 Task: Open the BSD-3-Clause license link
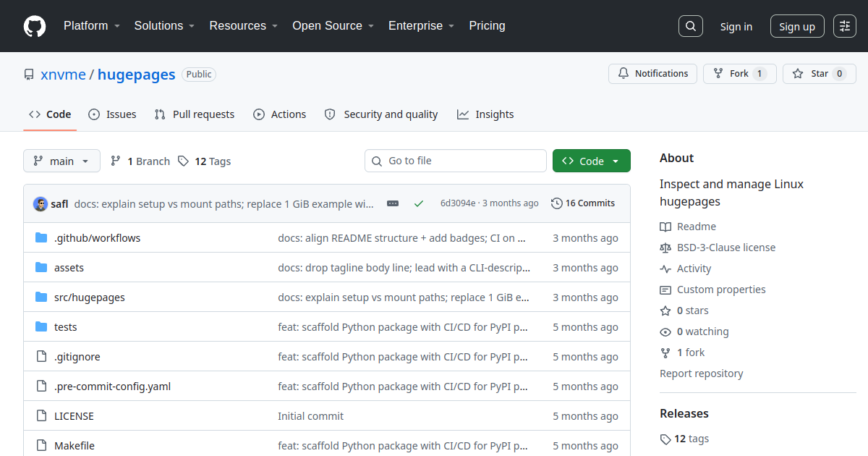coord(718,248)
